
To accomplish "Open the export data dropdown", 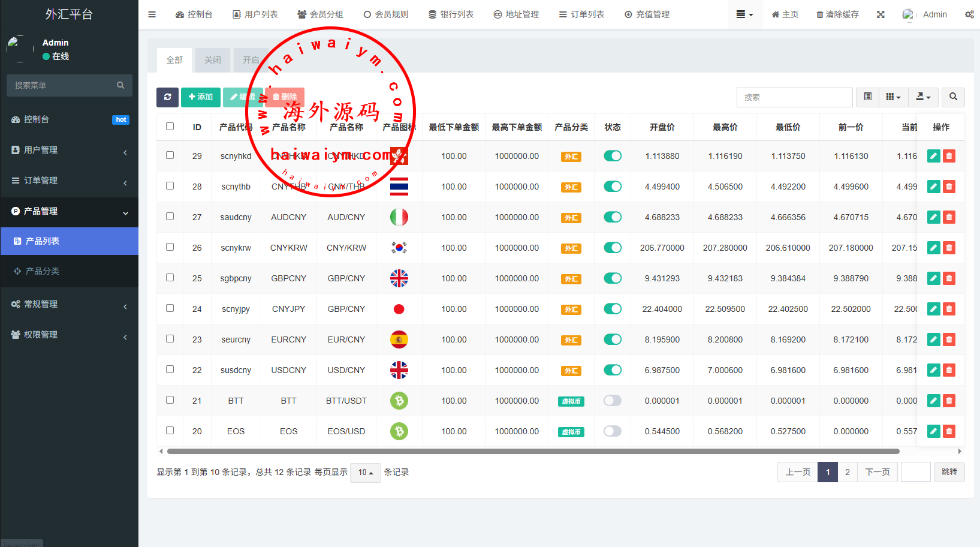I will pos(923,97).
